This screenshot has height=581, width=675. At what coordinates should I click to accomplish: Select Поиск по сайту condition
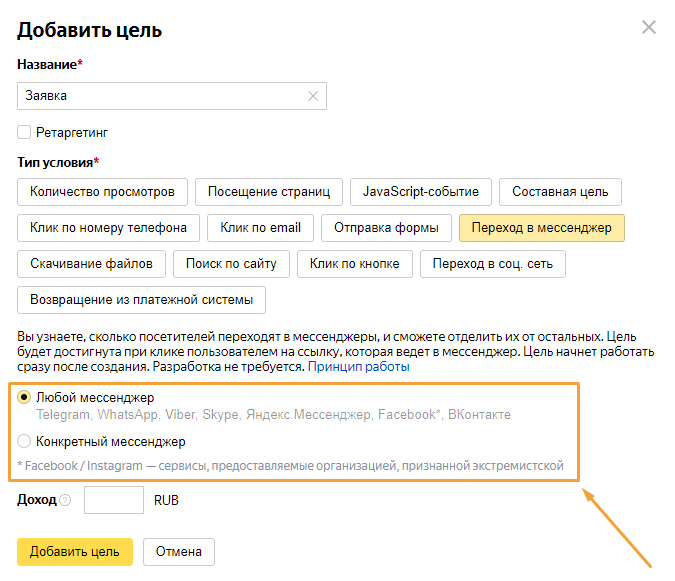click(x=231, y=264)
